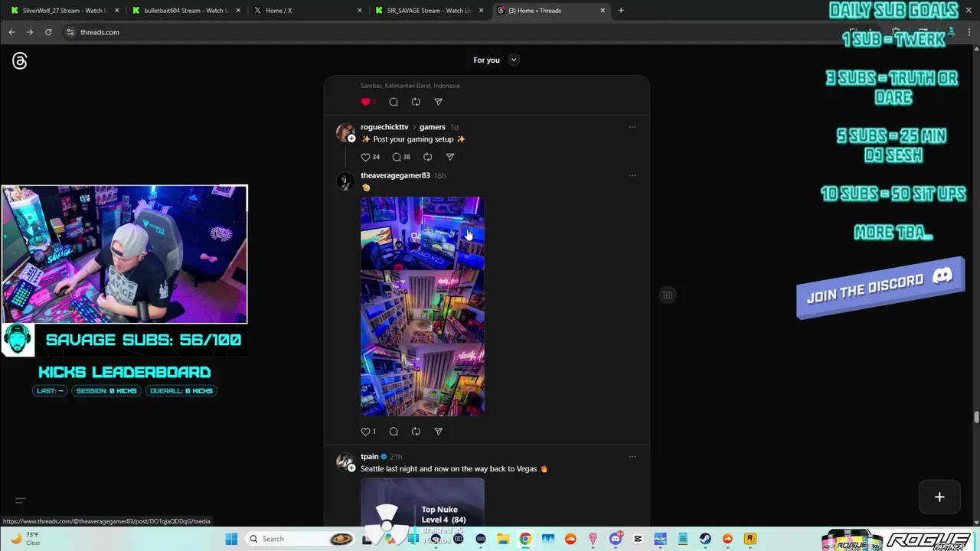Open the weather widget showing 73°F
The image size is (980, 551).
click(x=24, y=539)
